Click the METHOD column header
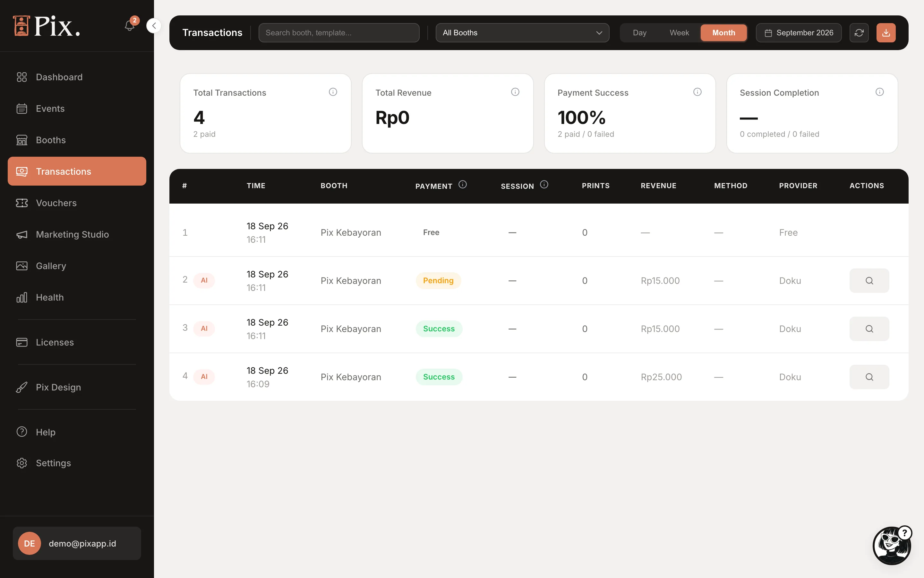 (731, 186)
